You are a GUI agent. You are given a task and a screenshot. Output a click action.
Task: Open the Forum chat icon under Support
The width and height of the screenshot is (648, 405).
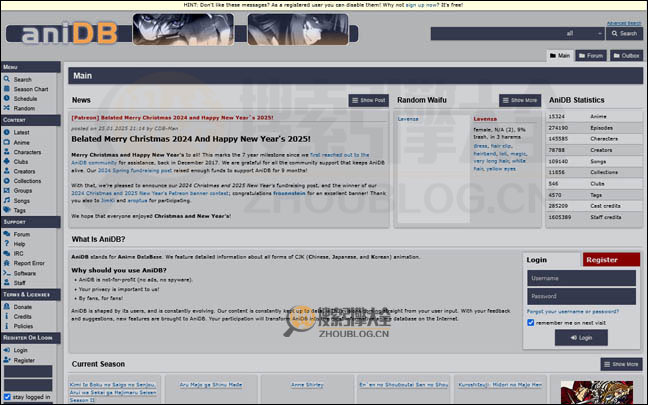click(7, 234)
